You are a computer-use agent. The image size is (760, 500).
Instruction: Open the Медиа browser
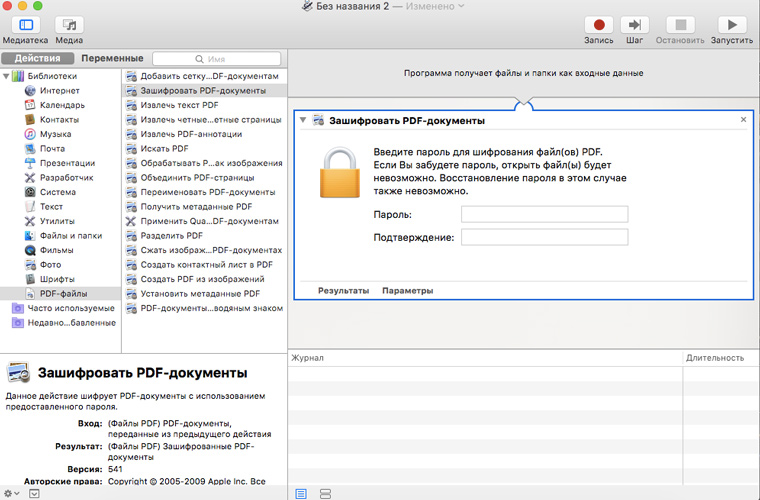point(69,25)
